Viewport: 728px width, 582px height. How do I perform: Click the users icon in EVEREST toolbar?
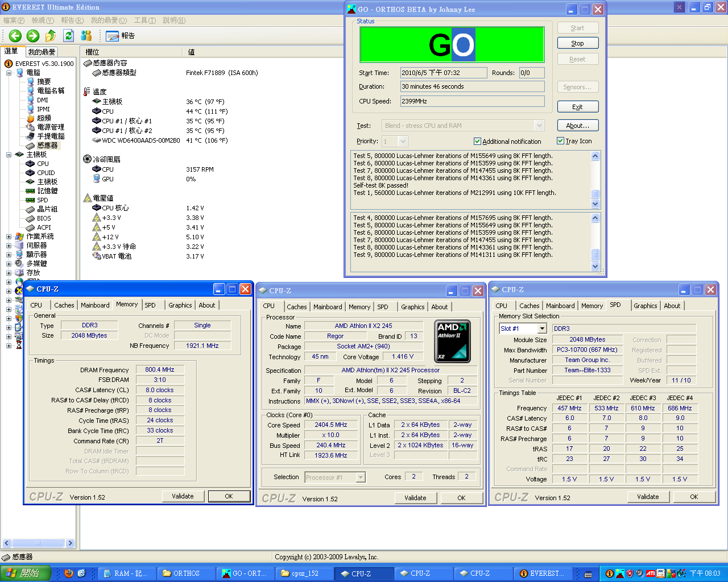point(86,36)
